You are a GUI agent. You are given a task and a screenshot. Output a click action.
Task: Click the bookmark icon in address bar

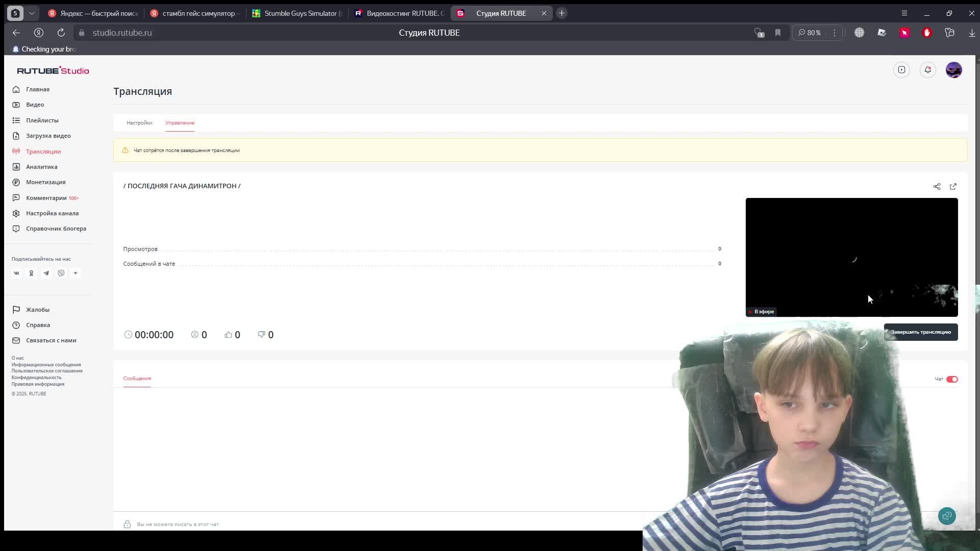[x=778, y=33]
